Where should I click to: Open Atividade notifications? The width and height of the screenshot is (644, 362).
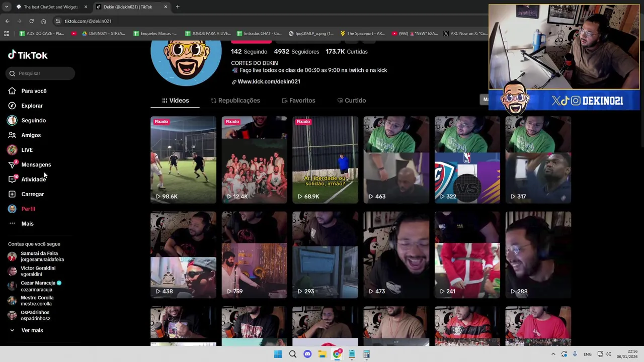click(27, 179)
